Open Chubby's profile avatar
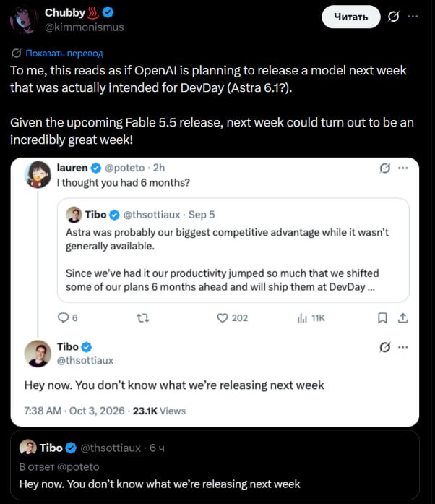435x504 pixels. (23, 20)
